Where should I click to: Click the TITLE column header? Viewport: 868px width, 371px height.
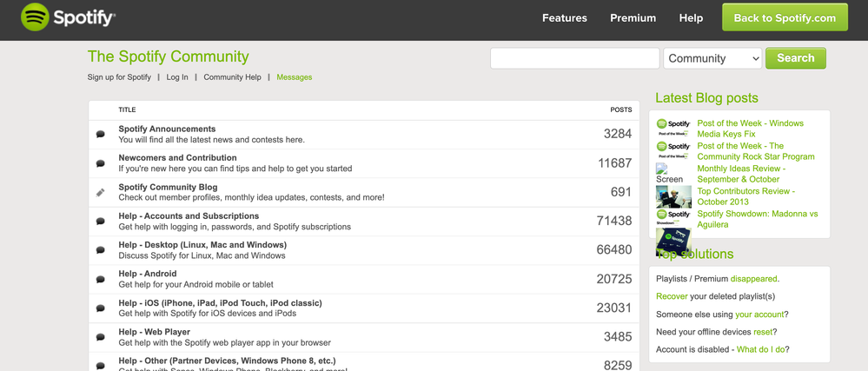coord(127,109)
